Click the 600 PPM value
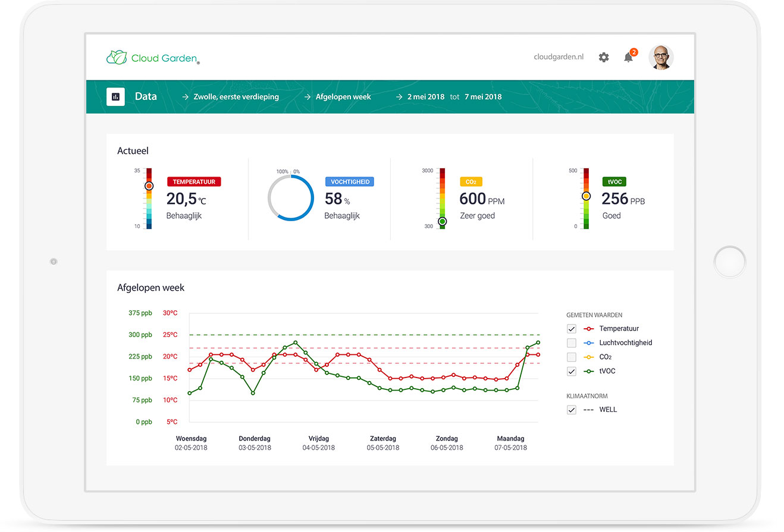Image resolution: width=784 pixels, height=532 pixels. 482,199
